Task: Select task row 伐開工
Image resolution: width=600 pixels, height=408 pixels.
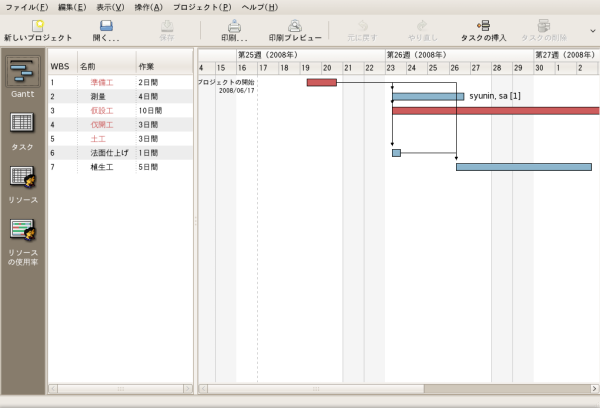Action: pos(120,125)
